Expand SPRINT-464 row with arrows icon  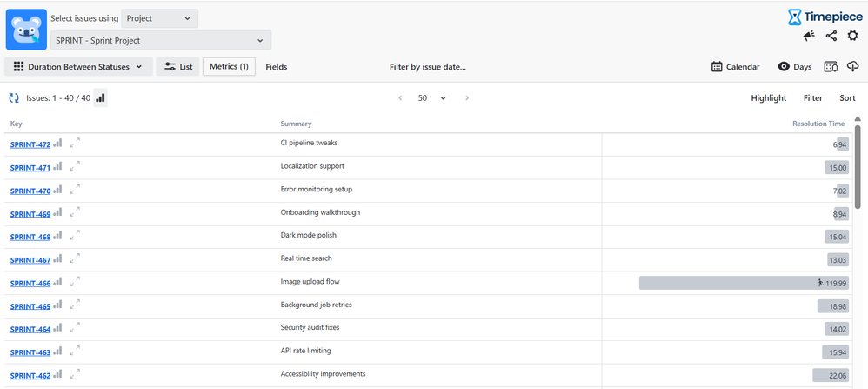point(75,328)
